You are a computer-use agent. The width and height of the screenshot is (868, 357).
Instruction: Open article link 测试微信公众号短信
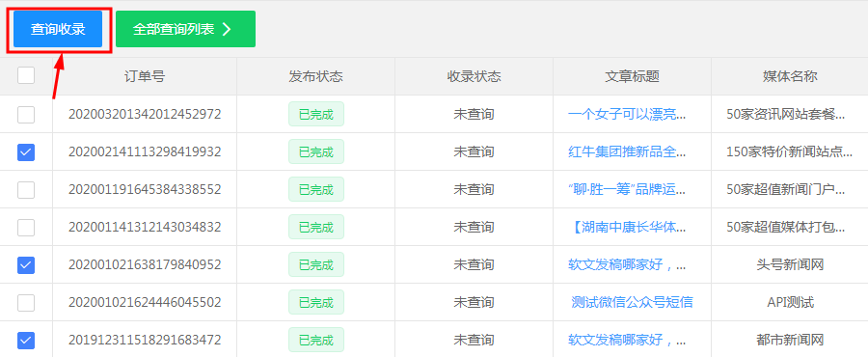[x=632, y=303]
